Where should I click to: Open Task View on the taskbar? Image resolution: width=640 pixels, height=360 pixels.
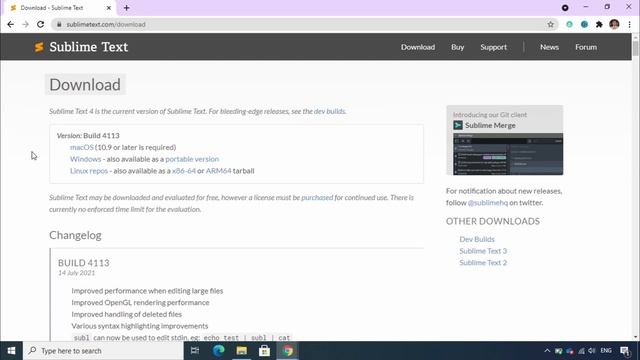[x=195, y=351]
